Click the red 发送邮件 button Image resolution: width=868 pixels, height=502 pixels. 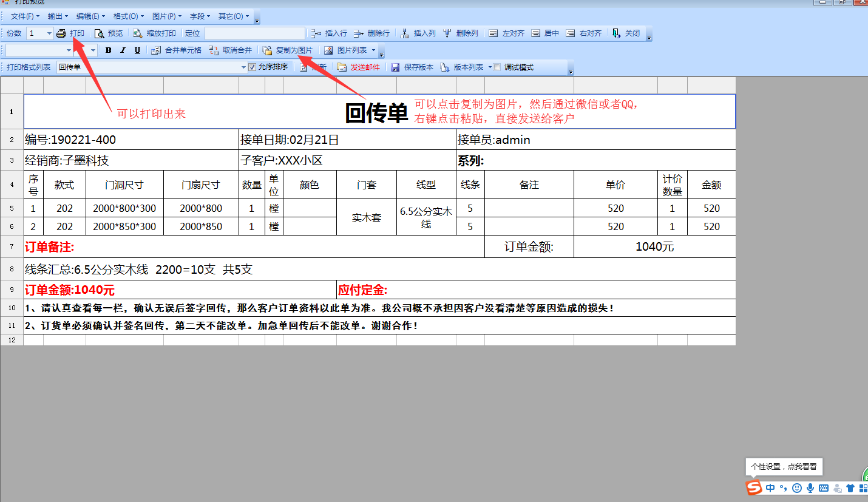click(x=365, y=67)
